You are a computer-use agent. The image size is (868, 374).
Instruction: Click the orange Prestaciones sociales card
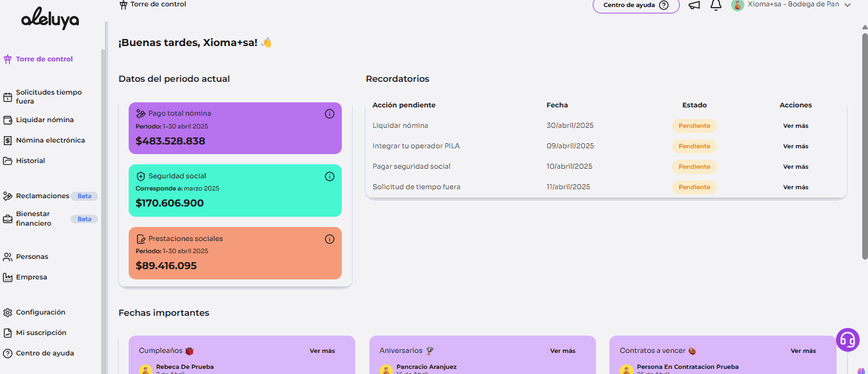(x=235, y=253)
